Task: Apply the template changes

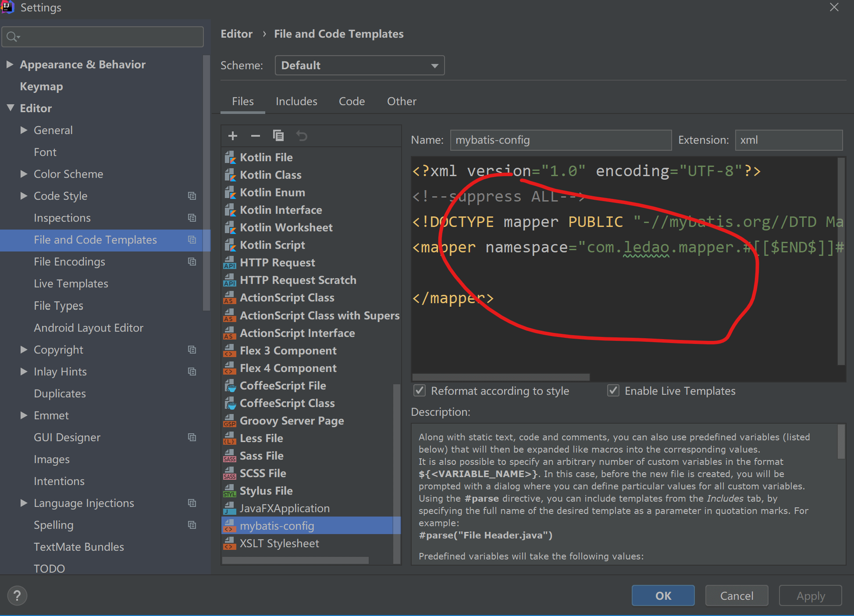Action: point(810,595)
